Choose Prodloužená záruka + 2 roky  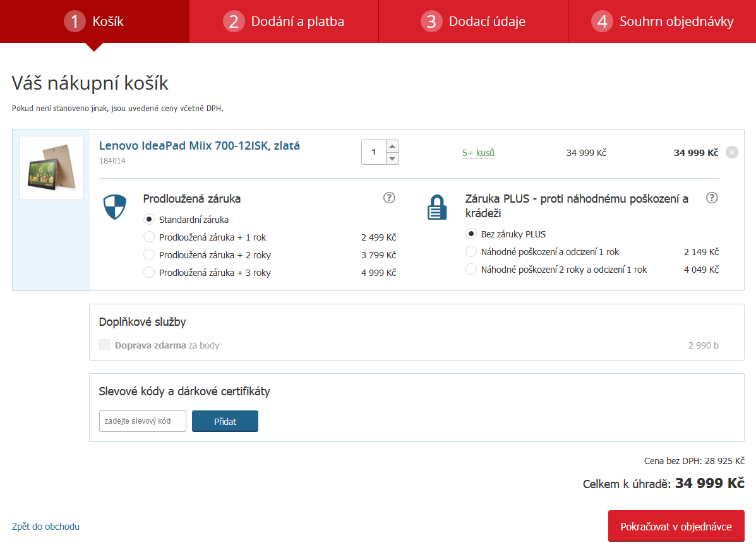click(149, 255)
